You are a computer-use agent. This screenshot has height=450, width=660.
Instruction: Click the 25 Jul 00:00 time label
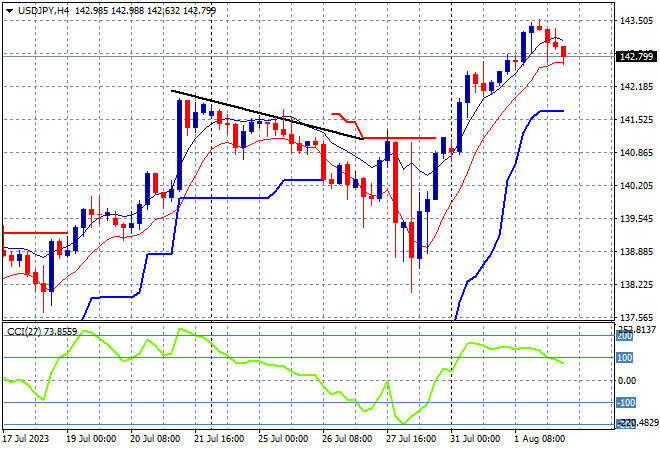pyautogui.click(x=283, y=439)
